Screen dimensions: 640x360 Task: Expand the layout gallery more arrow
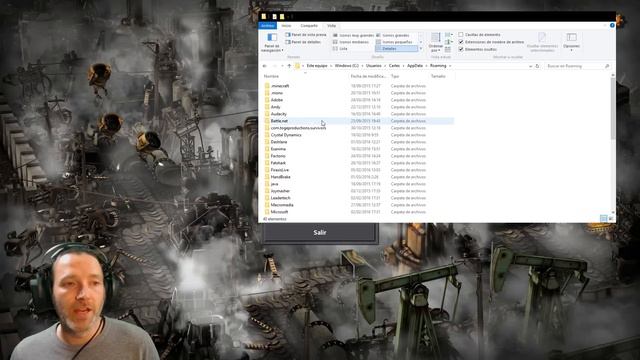point(421,49)
